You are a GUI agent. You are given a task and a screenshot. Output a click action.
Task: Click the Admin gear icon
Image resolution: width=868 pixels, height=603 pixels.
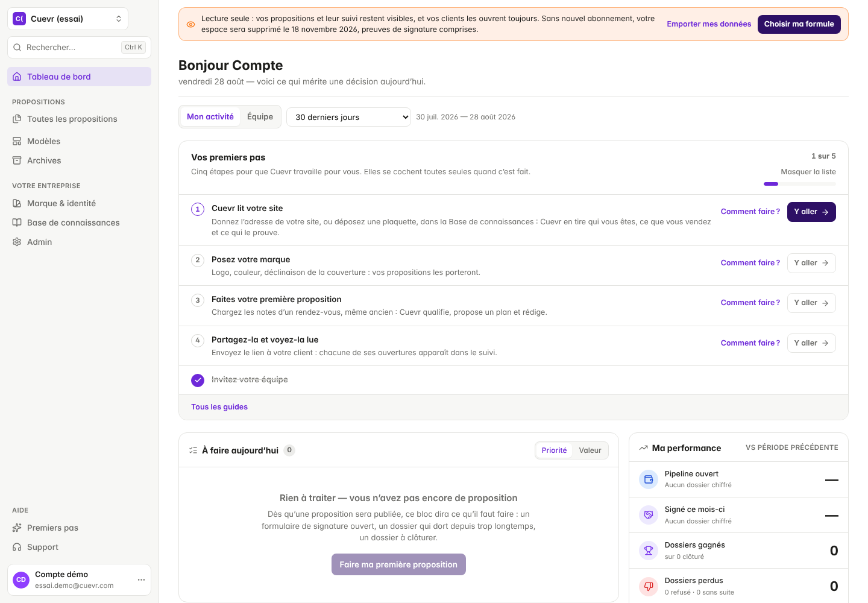click(x=17, y=242)
